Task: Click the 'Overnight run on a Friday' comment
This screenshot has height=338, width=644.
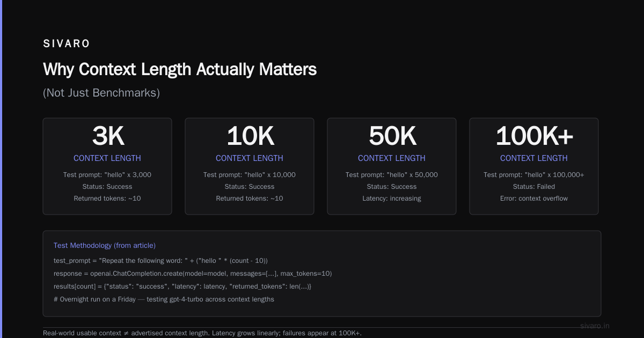Action: 164,299
